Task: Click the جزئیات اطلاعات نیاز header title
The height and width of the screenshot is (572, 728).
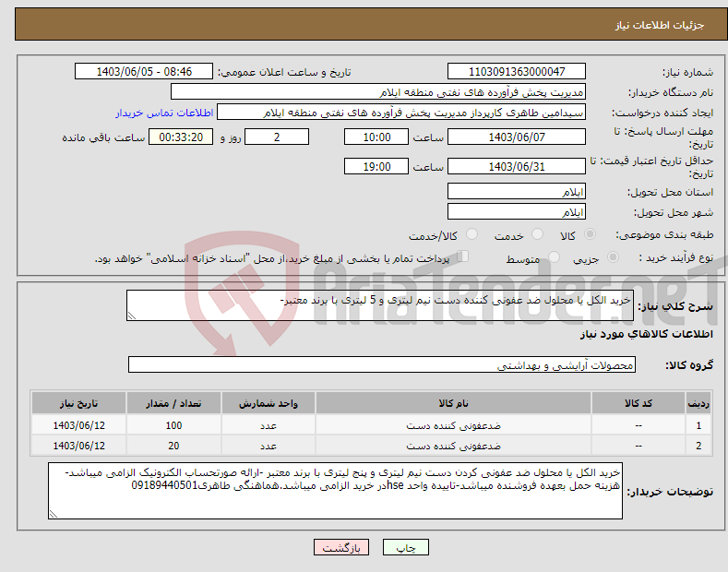Action: click(660, 25)
